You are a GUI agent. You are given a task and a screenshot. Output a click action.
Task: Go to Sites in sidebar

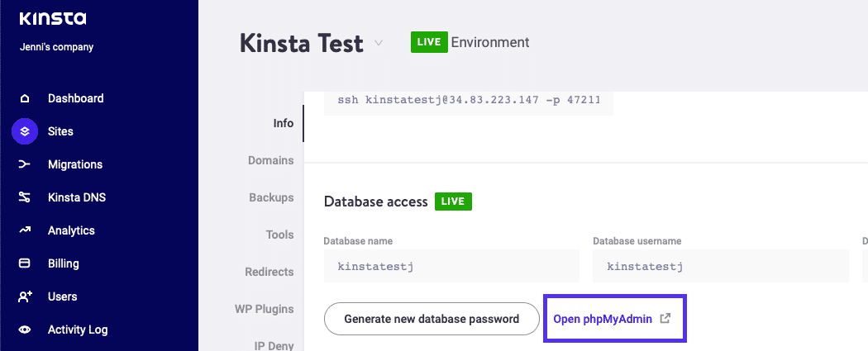[60, 131]
